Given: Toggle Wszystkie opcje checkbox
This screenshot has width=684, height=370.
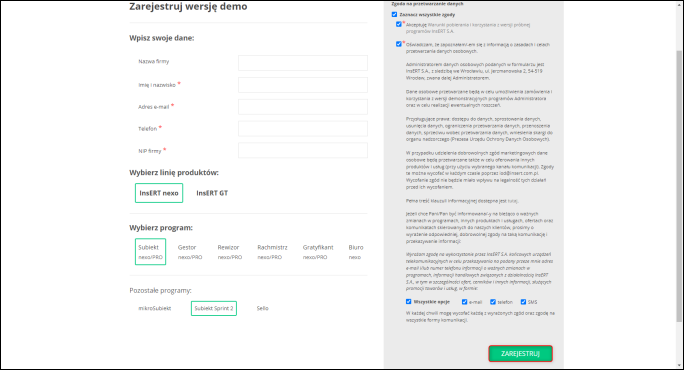Looking at the screenshot, I should (409, 301).
